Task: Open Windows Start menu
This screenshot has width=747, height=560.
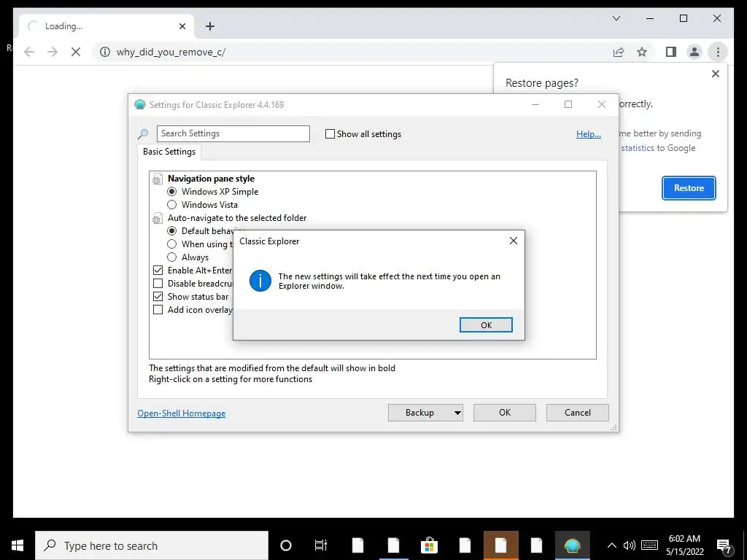Action: [18, 545]
